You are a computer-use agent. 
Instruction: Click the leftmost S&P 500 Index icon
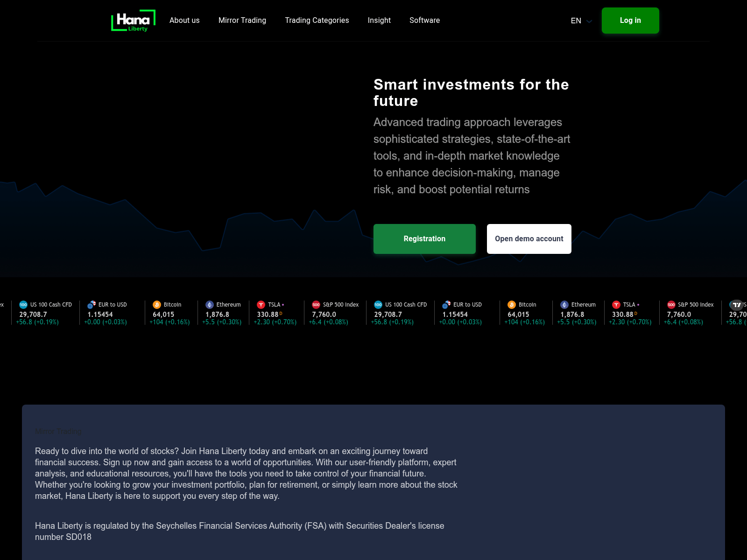316,305
